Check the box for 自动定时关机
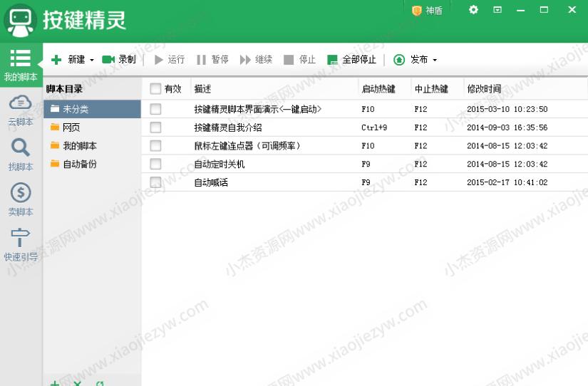This screenshot has height=386, width=588. (155, 164)
